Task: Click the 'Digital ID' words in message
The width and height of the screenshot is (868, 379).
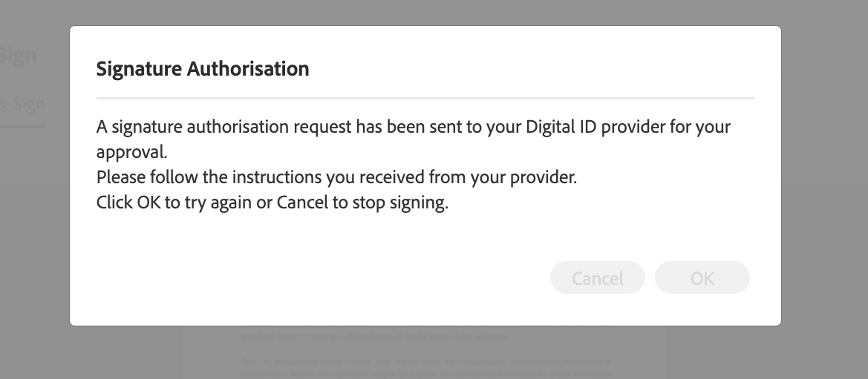Action: [561, 127]
